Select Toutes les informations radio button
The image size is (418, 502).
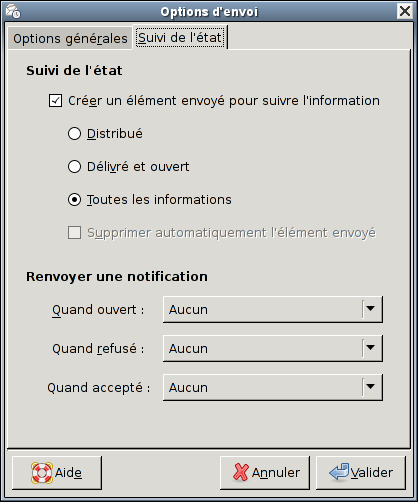[74, 200]
